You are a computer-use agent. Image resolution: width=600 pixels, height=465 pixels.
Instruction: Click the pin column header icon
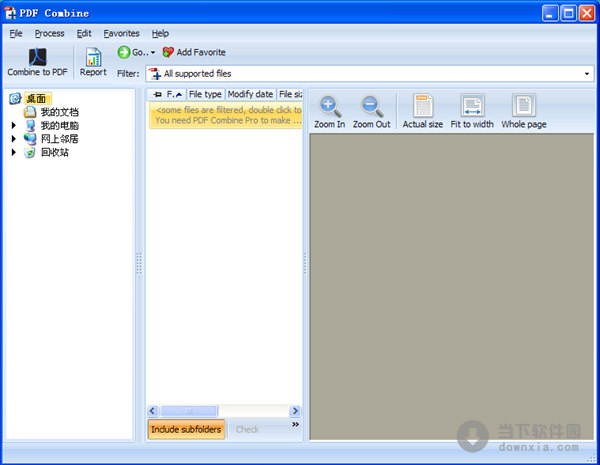coord(157,94)
